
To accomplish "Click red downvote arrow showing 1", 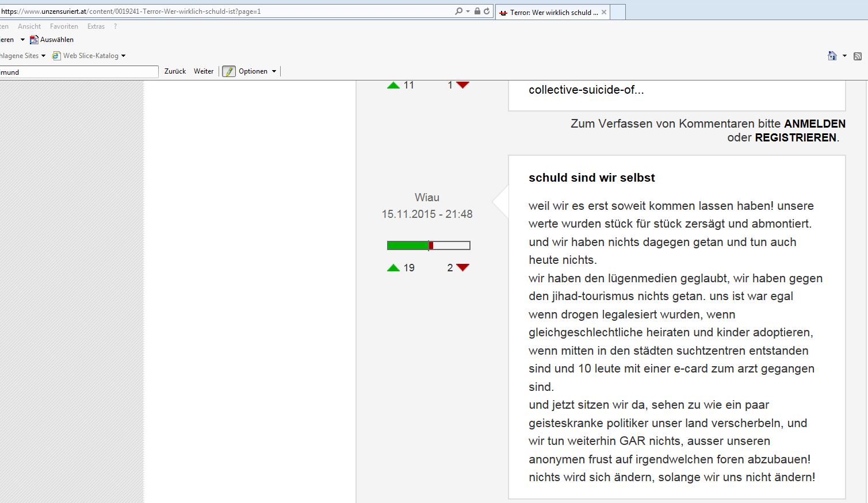I will click(x=462, y=85).
